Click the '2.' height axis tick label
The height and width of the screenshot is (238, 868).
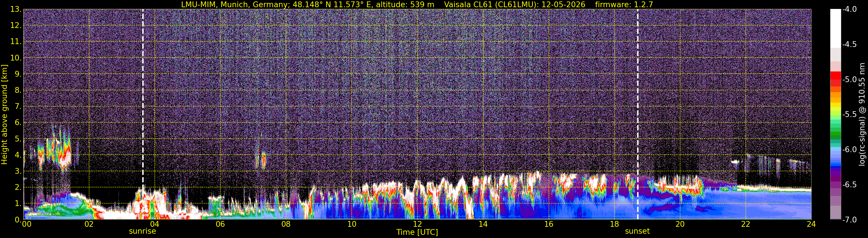18,188
